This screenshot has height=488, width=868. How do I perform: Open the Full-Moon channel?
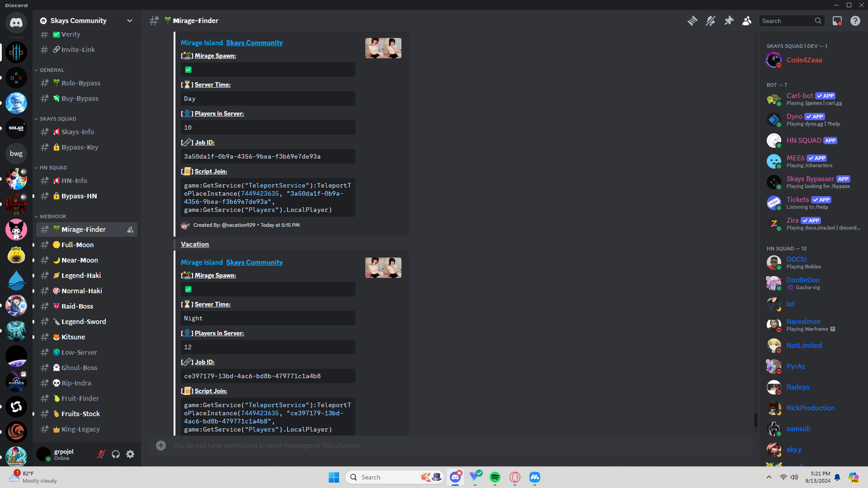pyautogui.click(x=87, y=245)
